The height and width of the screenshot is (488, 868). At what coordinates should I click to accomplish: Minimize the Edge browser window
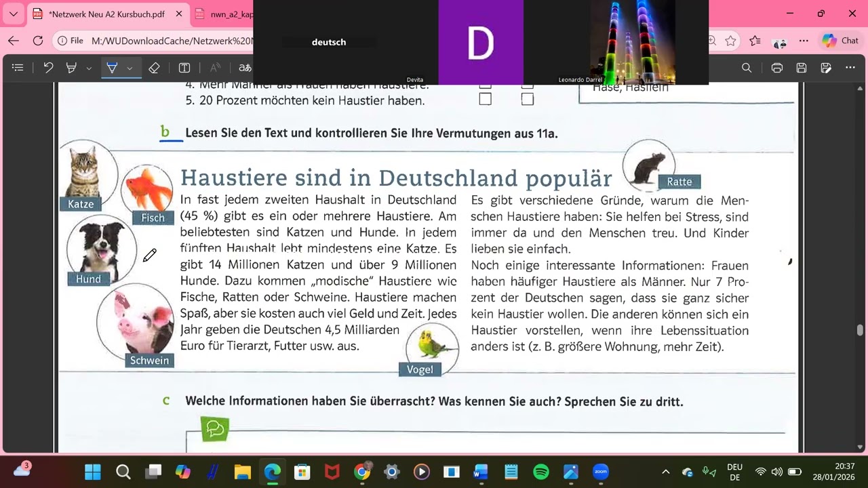789,14
